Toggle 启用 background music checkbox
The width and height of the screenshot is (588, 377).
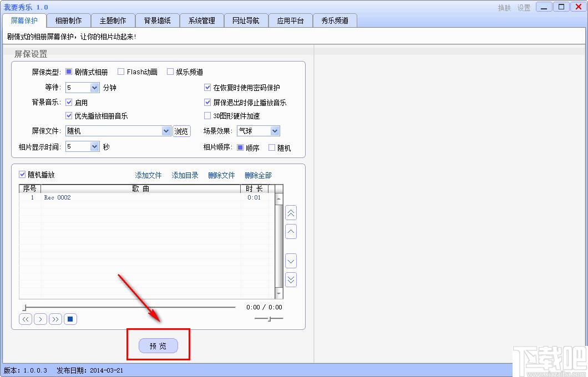point(69,102)
